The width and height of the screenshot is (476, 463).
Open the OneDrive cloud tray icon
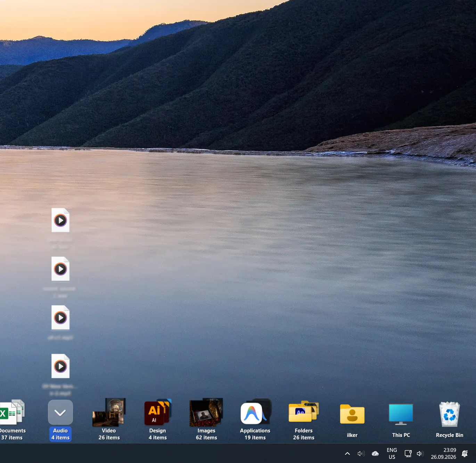click(x=375, y=453)
